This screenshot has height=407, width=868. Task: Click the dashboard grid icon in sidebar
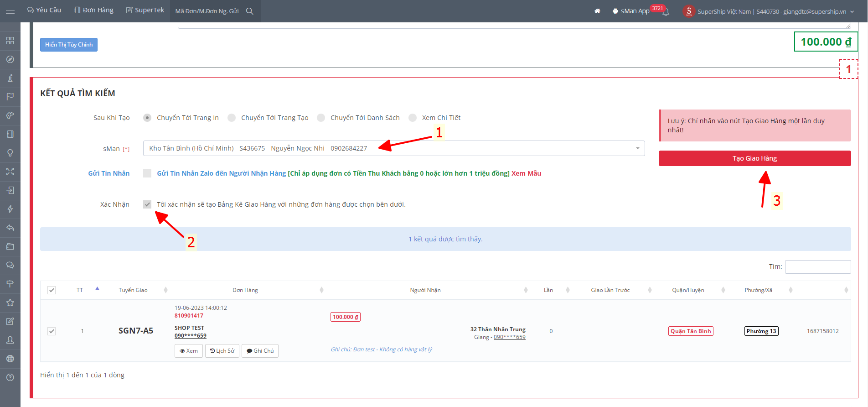point(10,41)
